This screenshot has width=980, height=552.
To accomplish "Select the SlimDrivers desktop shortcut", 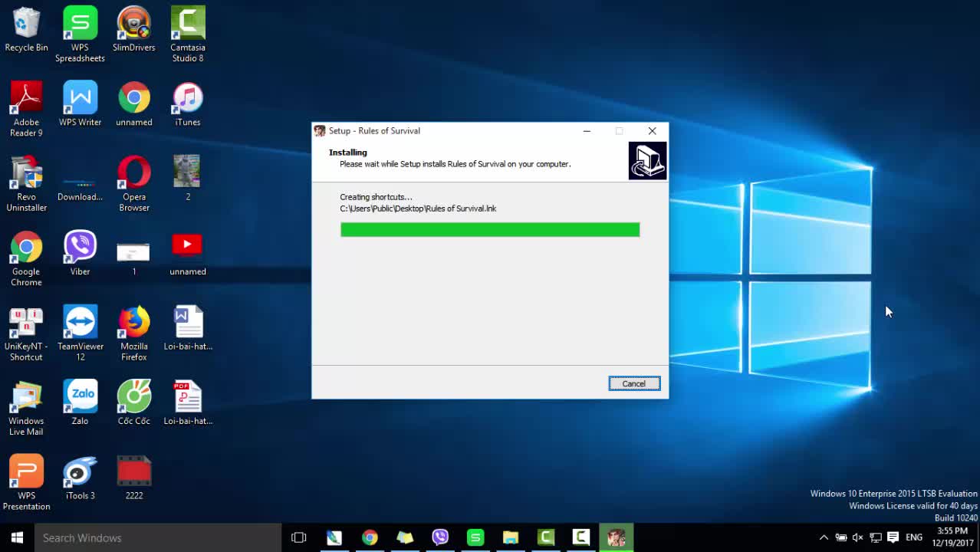I will pos(134,30).
